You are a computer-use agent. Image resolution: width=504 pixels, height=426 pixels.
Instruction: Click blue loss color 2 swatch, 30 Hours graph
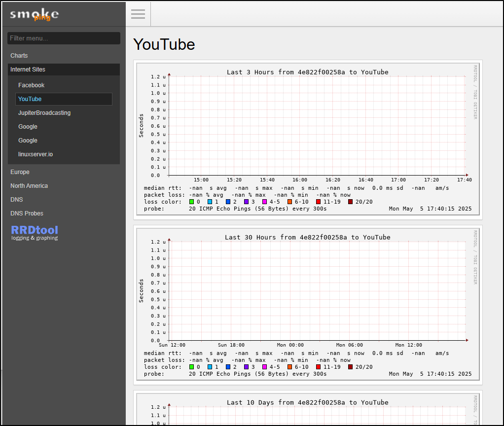(x=228, y=367)
